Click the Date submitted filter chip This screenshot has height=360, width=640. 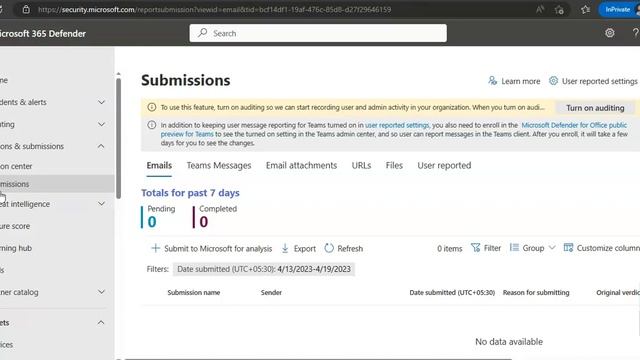(264, 269)
